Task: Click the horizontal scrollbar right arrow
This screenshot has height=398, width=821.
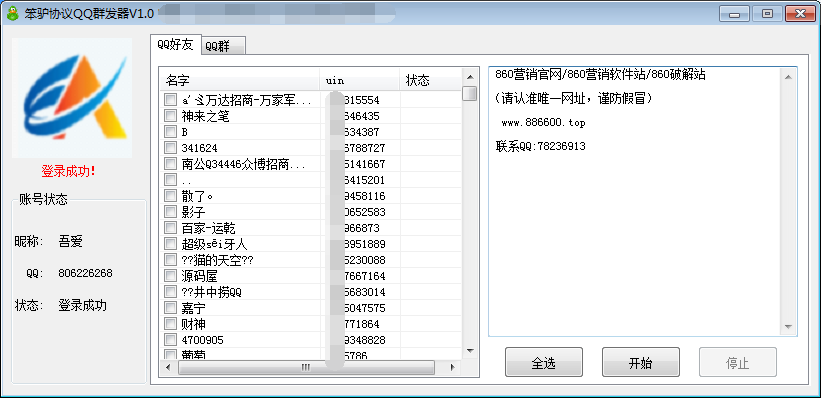Action: point(453,367)
